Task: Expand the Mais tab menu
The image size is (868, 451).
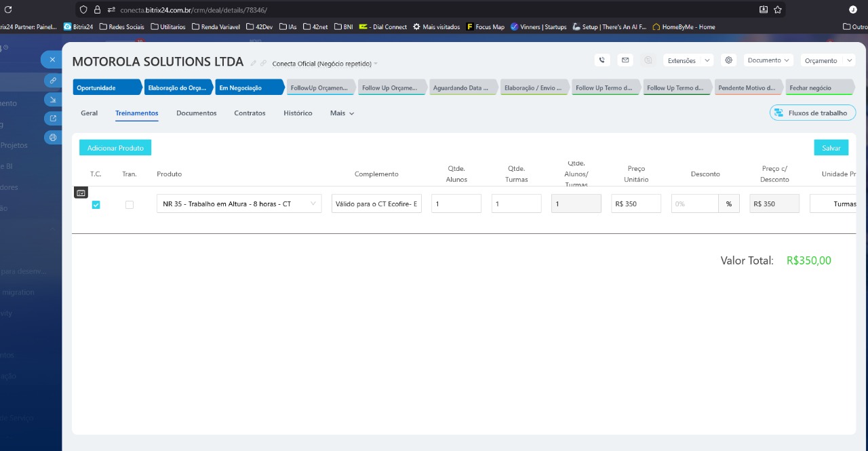Action: (x=342, y=113)
